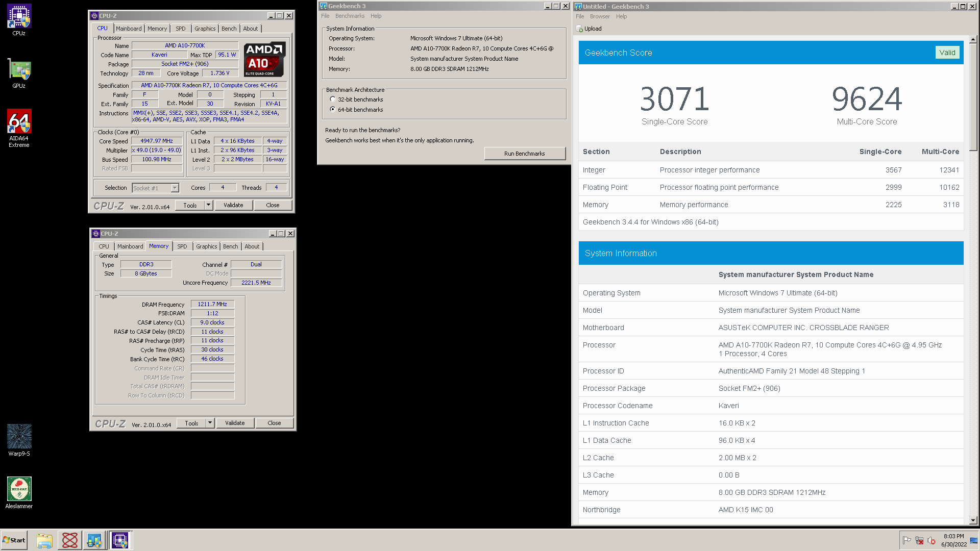Click the Close button in lower CPU-Z window
Viewport: 980px width, 551px height.
click(275, 423)
